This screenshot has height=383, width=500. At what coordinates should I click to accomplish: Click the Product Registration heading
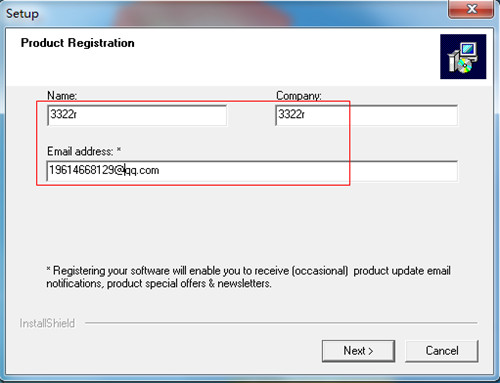click(x=78, y=43)
